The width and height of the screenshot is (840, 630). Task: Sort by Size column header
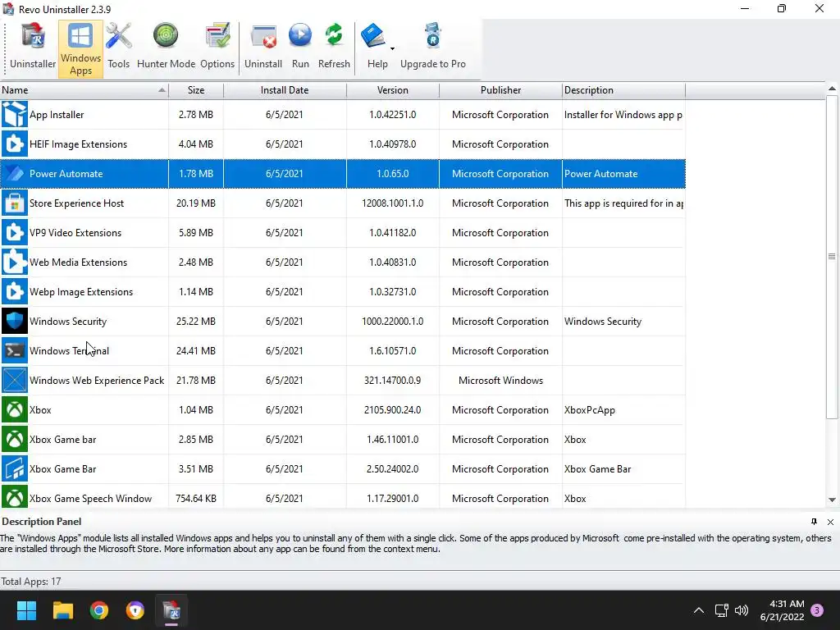point(196,90)
